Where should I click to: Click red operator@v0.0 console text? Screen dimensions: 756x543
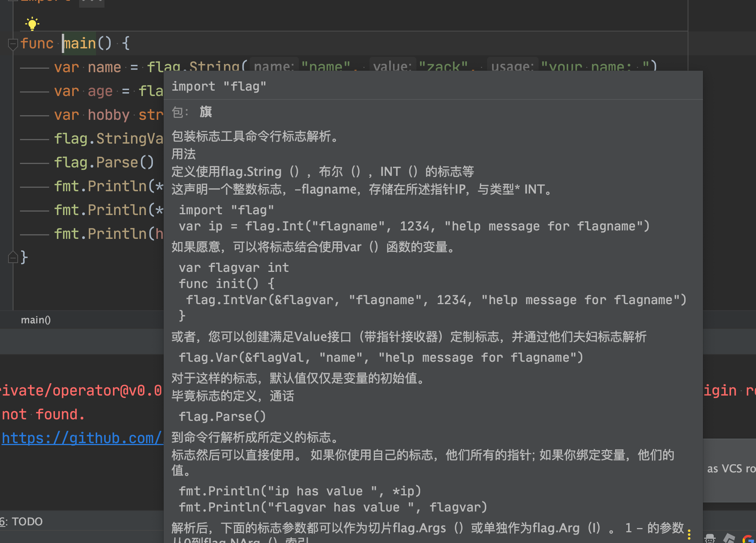(107, 391)
